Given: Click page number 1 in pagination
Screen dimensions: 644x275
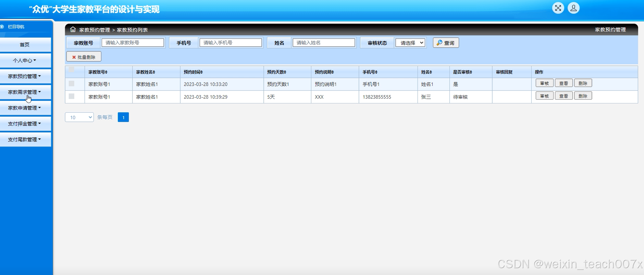Looking at the screenshot, I should click(123, 117).
